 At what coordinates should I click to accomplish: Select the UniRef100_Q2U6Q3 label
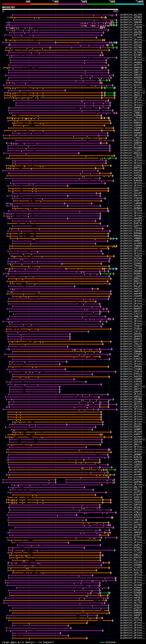(x=131, y=165)
